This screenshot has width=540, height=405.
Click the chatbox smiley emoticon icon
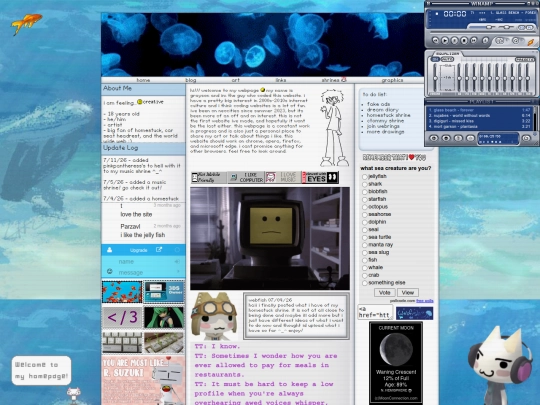click(110, 271)
